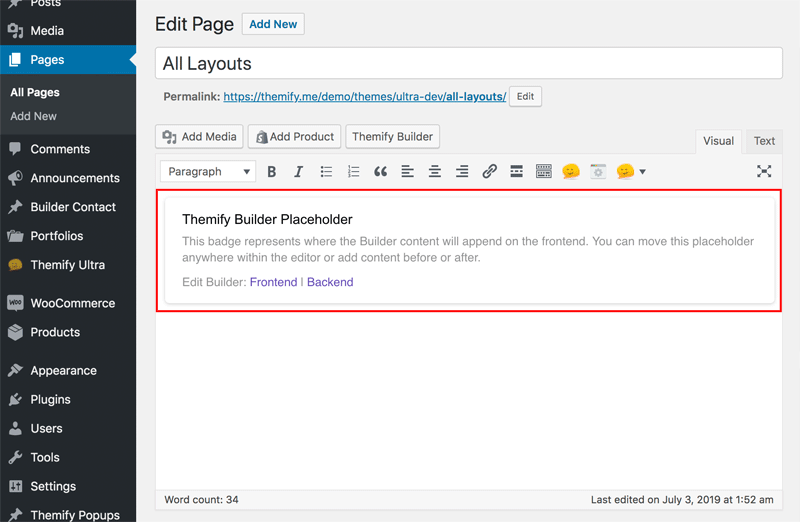
Task: Click the page title field All Layouts
Action: [468, 63]
